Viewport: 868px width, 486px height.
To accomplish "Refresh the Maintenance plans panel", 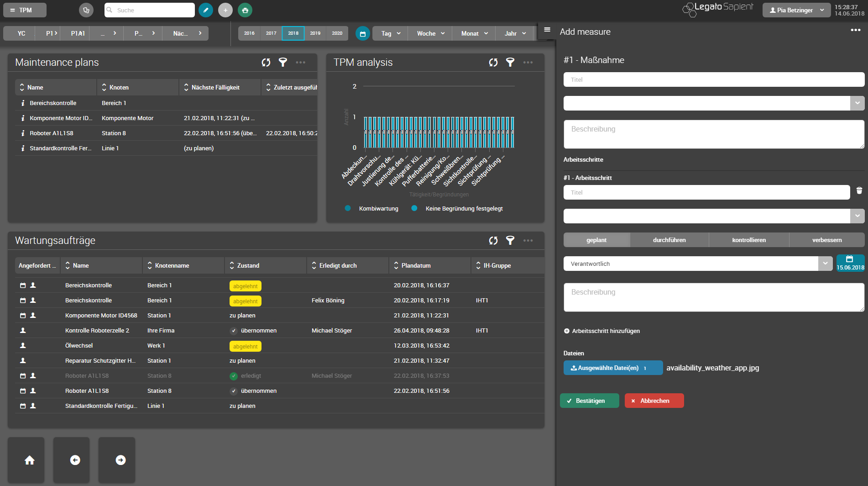I will pyautogui.click(x=266, y=63).
